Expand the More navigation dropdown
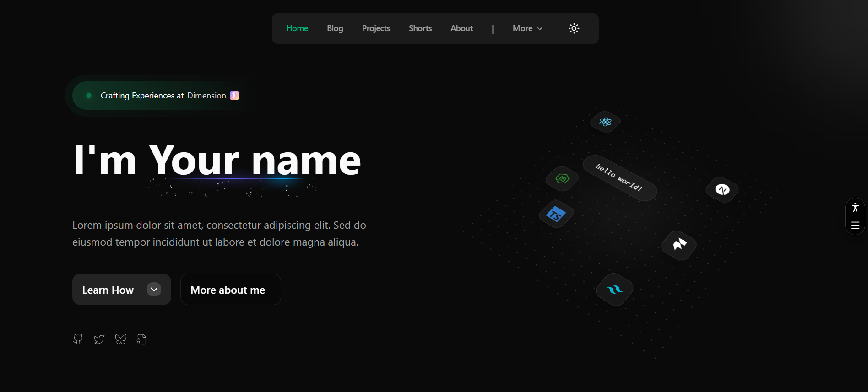This screenshot has width=868, height=392. click(527, 28)
